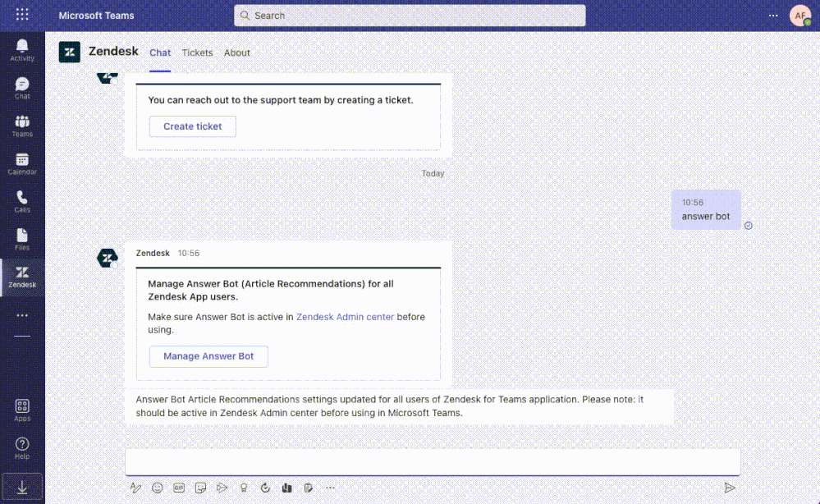
Task: Open Activity in the sidebar
Action: (x=22, y=51)
